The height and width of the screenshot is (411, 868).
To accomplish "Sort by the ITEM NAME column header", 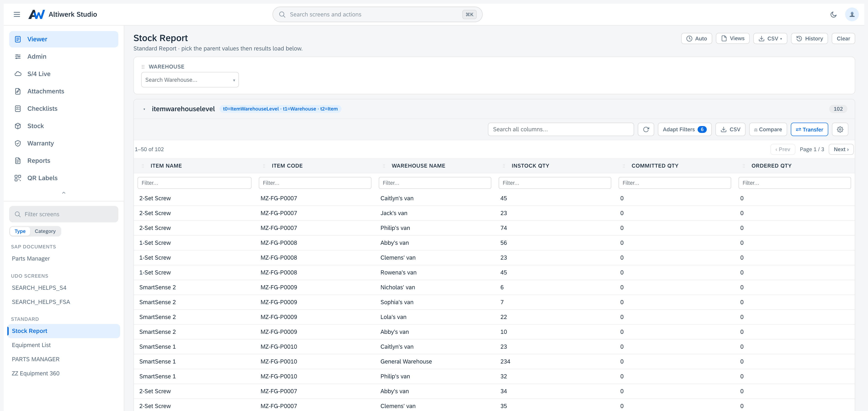I will tap(166, 166).
